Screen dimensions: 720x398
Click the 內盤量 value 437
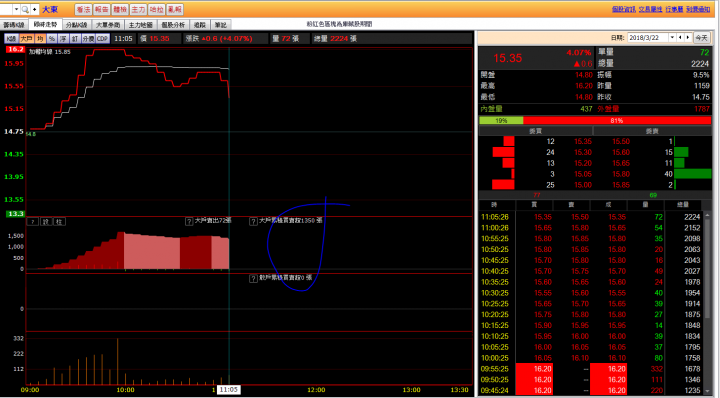[x=586, y=109]
